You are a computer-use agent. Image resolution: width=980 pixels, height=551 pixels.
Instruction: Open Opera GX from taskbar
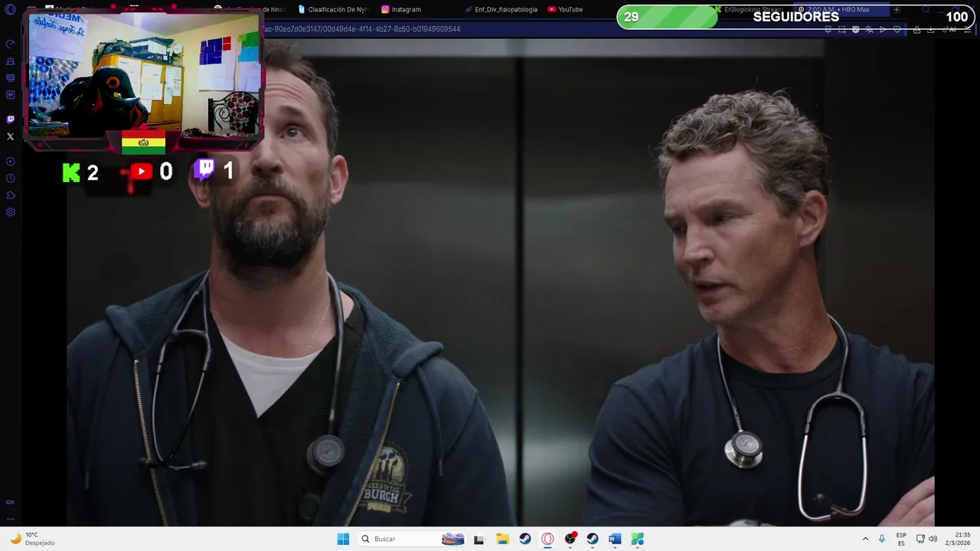pos(547,540)
